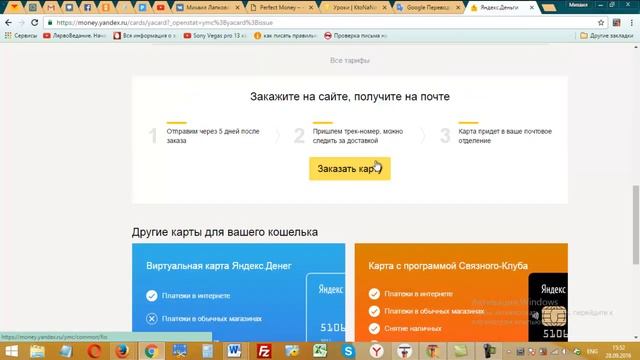Open the Sony Vegas pro 13 bookmark
Screen dimensions: 640x360
click(x=215, y=36)
